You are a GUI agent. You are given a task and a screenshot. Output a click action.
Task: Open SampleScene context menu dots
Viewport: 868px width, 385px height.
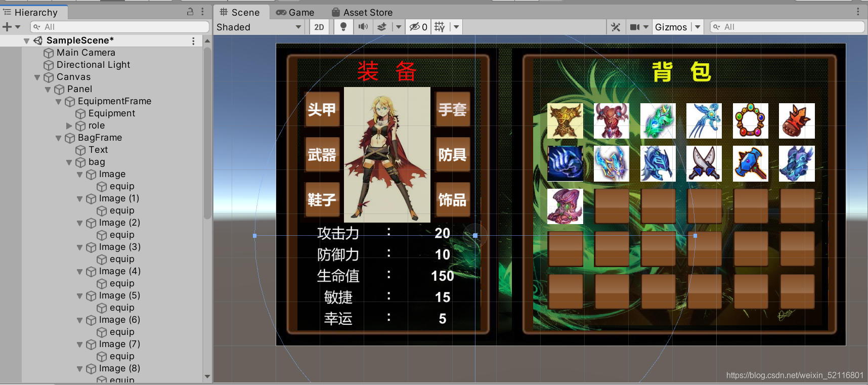click(193, 40)
